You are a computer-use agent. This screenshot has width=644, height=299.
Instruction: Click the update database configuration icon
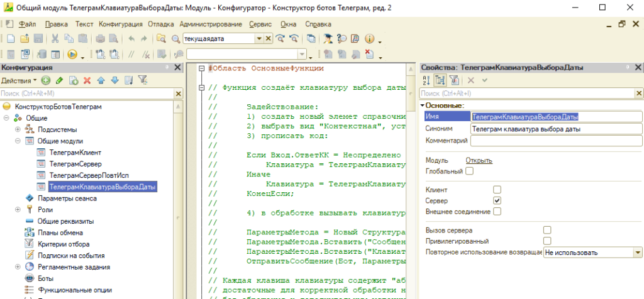point(42,54)
